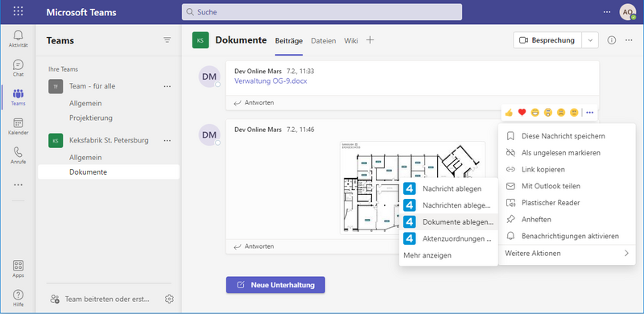The width and height of the screenshot is (644, 314).
Task: Select Nachrichten ablegen...
Action: pos(448,205)
